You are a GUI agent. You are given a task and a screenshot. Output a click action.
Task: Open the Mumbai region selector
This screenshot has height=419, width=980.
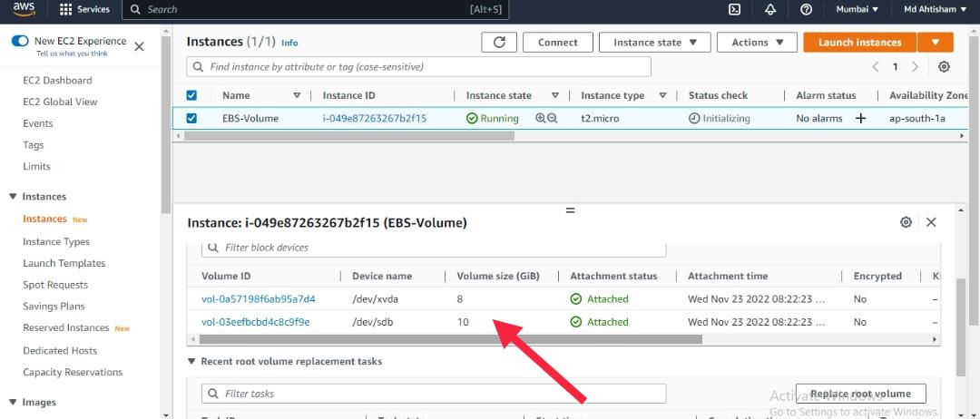(x=857, y=9)
